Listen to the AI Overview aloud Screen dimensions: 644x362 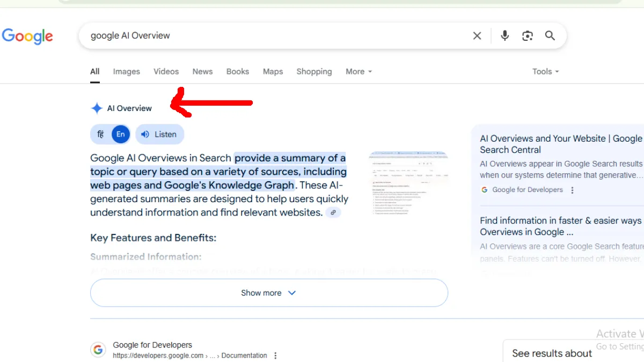160,135
